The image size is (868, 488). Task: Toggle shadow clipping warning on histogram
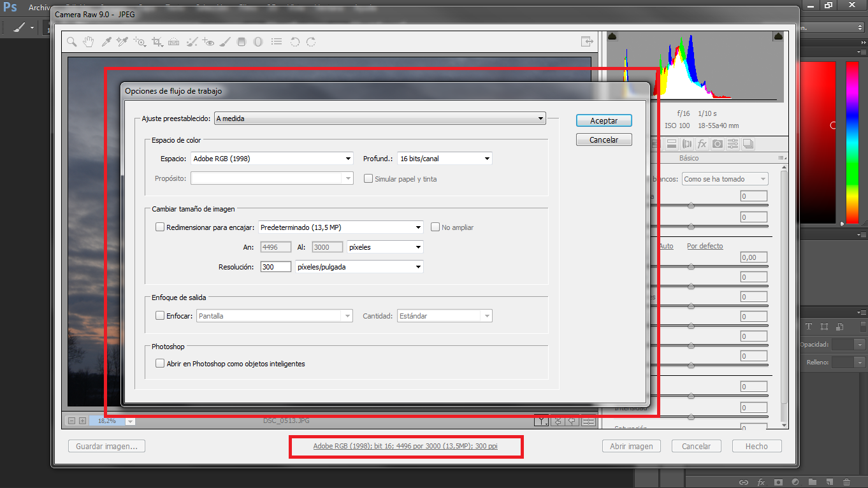click(x=612, y=37)
